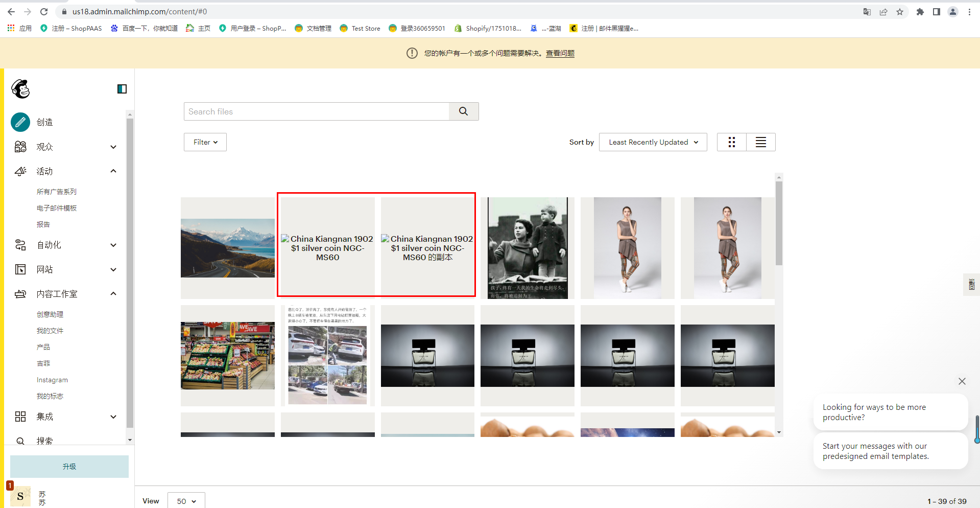This screenshot has height=508, width=980.
Task: Click the Mailchimp monkey logo
Action: click(x=20, y=89)
